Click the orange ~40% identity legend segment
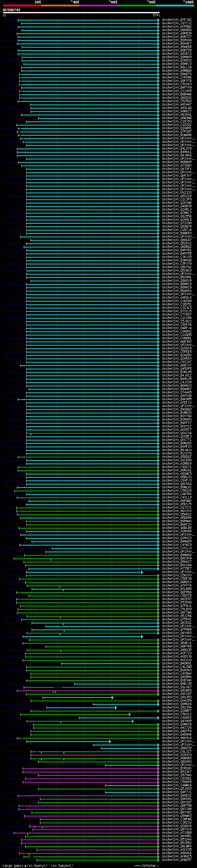Image resolution: width=197 pixels, height=868 pixels. pyautogui.click(x=61, y=6)
